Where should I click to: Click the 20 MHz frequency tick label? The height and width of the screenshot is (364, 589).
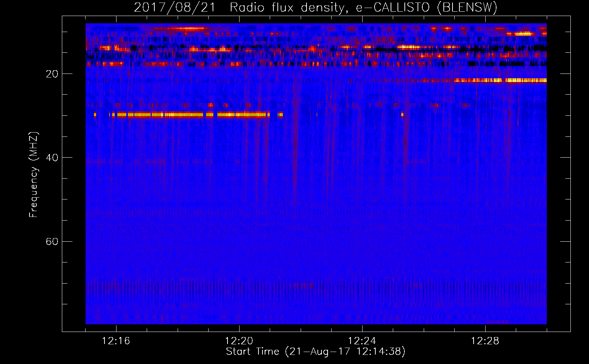52,74
